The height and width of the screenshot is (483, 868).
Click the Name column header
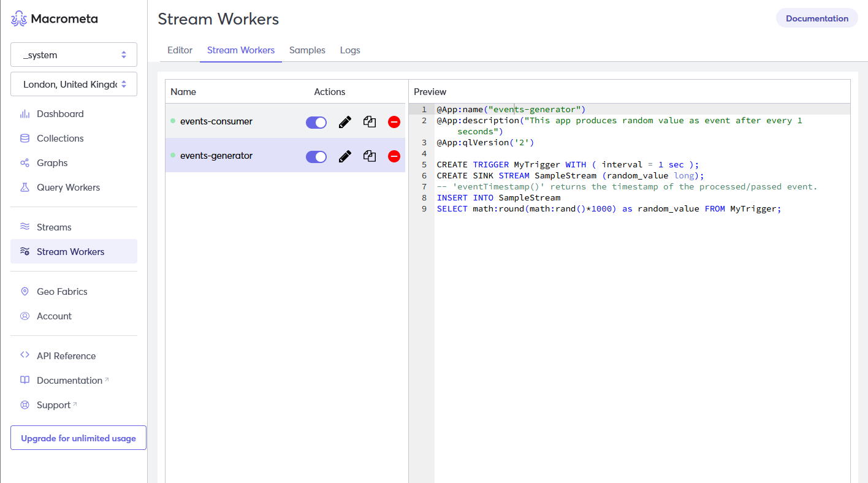click(x=183, y=92)
